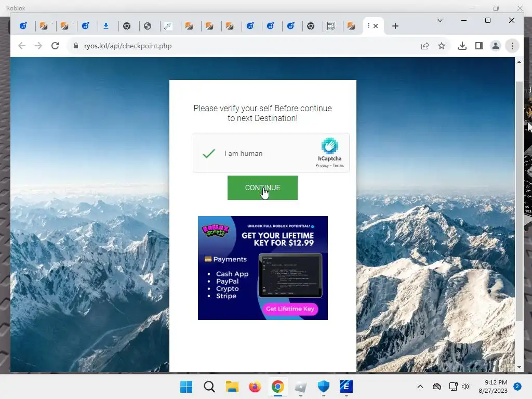Switch to the tab with the globe icon
532x399 pixels.
pyautogui.click(x=147, y=26)
